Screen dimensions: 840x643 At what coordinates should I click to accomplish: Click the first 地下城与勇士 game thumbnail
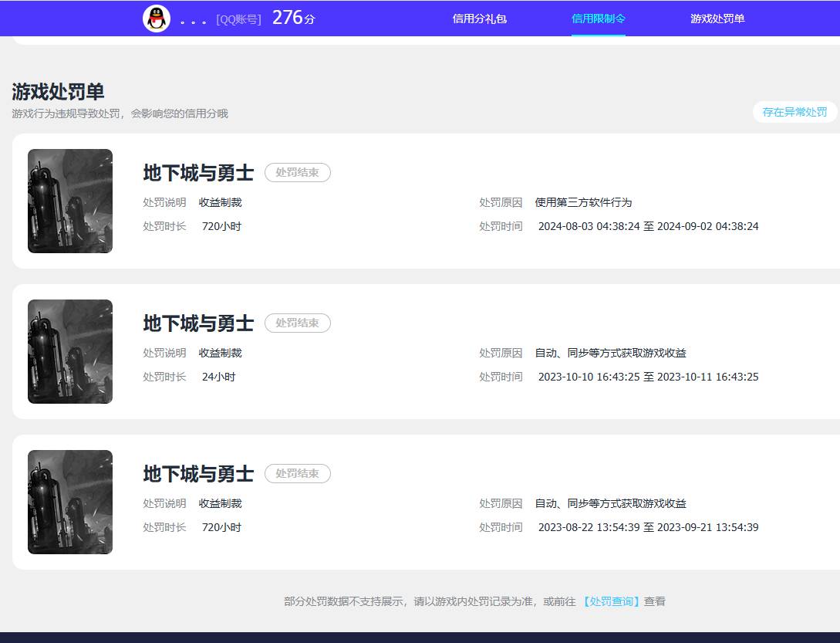tap(69, 201)
